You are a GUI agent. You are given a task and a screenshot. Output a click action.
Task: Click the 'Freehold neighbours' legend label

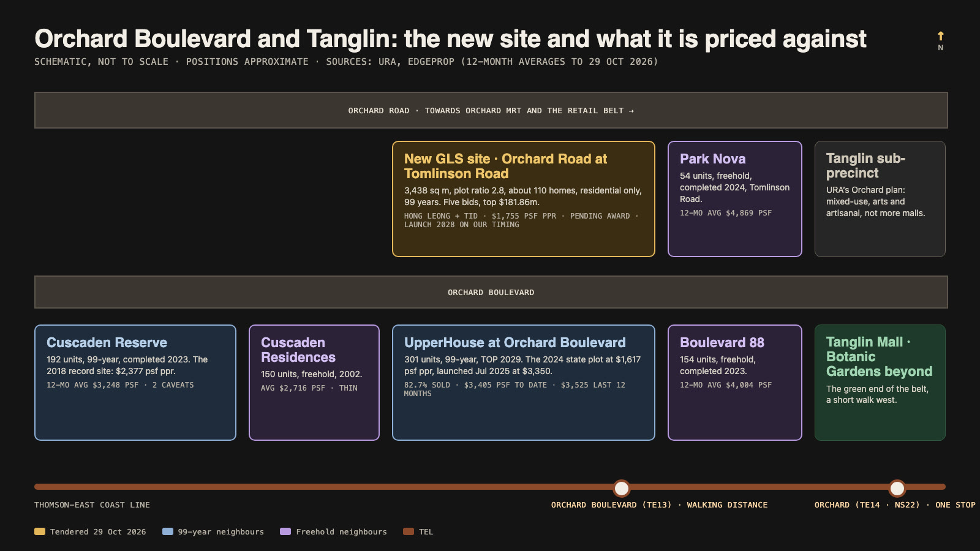click(342, 531)
